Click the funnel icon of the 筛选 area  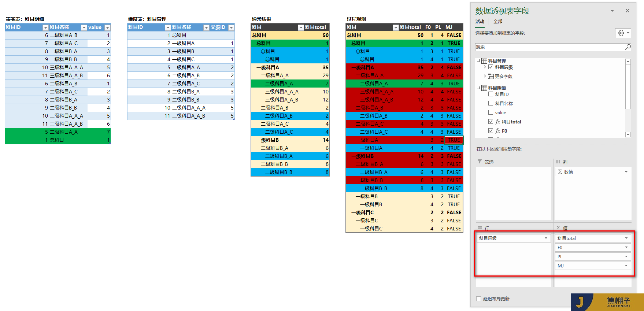click(480, 162)
